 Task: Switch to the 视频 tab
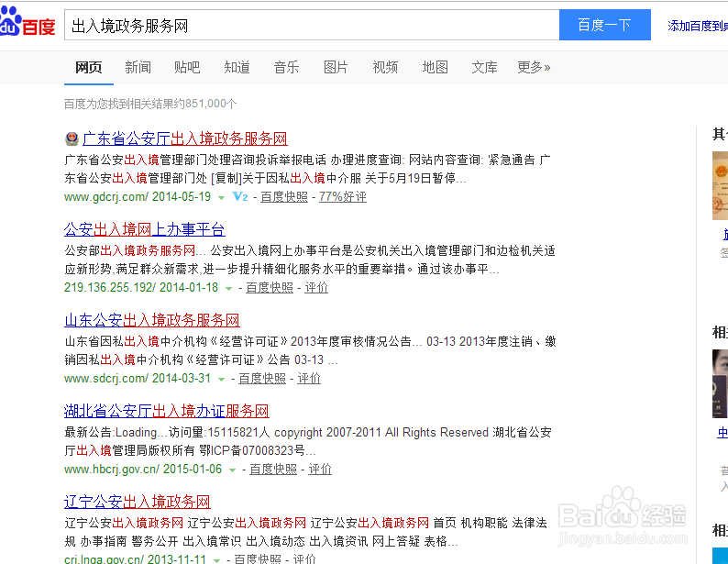click(385, 67)
